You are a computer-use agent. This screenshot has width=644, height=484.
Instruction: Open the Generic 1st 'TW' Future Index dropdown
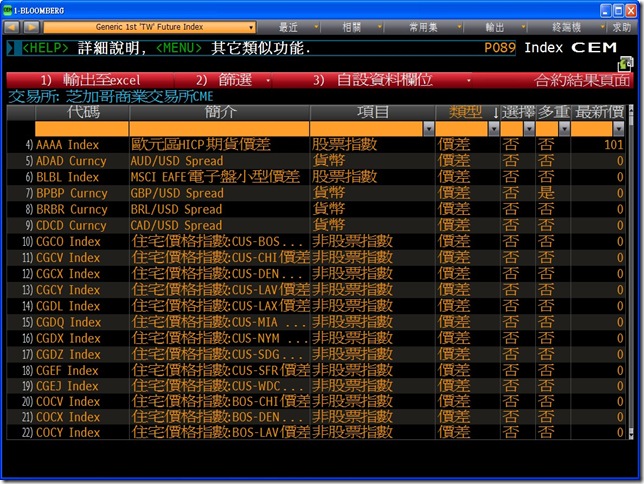pyautogui.click(x=150, y=27)
